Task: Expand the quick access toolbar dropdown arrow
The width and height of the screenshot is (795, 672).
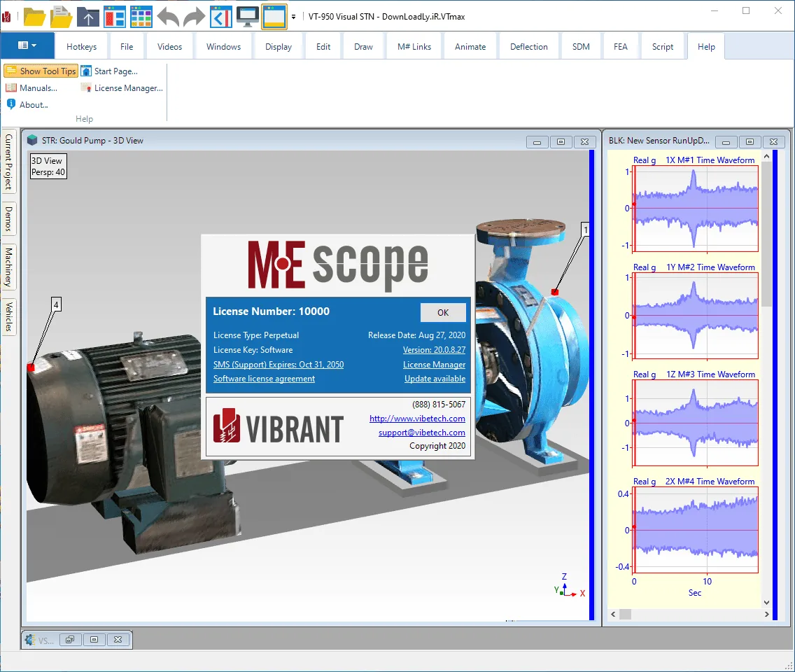Action: 293,17
